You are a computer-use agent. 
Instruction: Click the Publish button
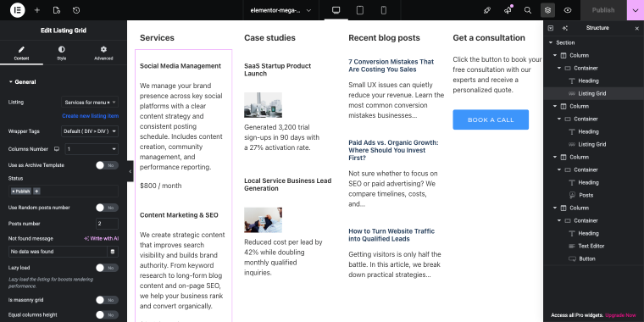603,10
